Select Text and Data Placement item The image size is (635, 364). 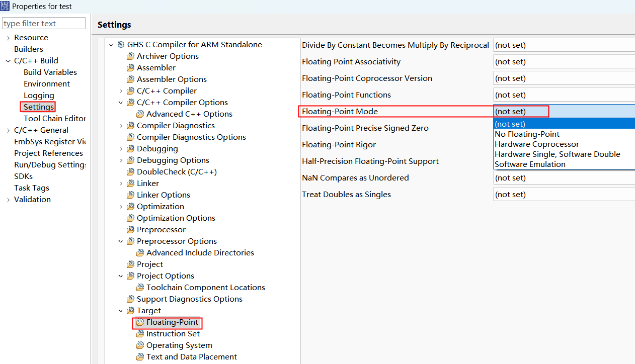click(x=191, y=357)
